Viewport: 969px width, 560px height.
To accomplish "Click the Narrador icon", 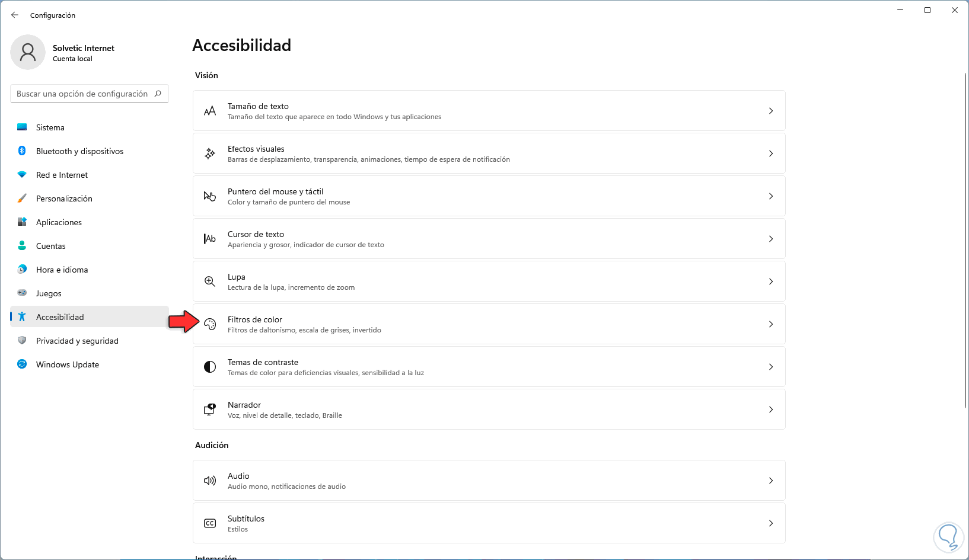I will (x=210, y=409).
